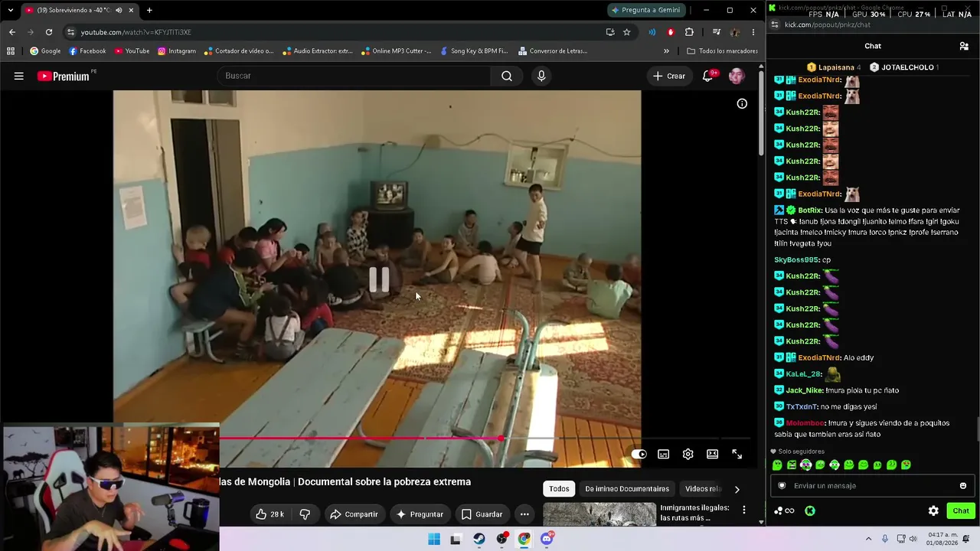980x551 pixels.
Task: Switch video to theater mode
Action: coord(712,454)
